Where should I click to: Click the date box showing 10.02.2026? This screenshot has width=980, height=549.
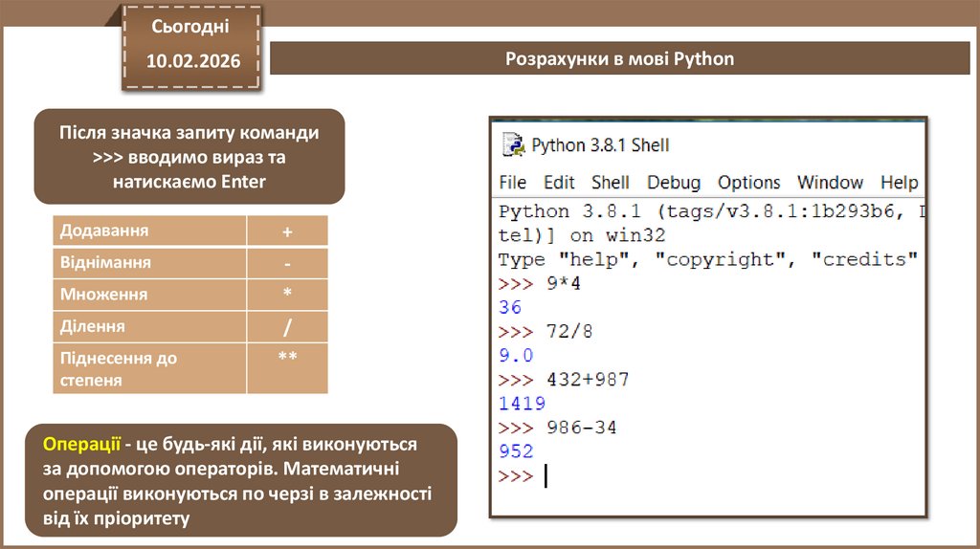click(x=193, y=61)
